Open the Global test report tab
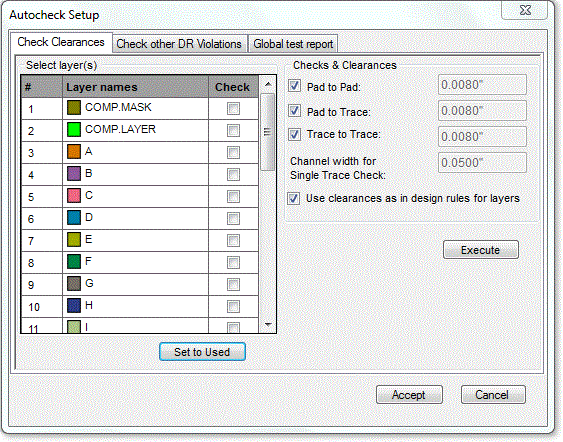 tap(293, 44)
